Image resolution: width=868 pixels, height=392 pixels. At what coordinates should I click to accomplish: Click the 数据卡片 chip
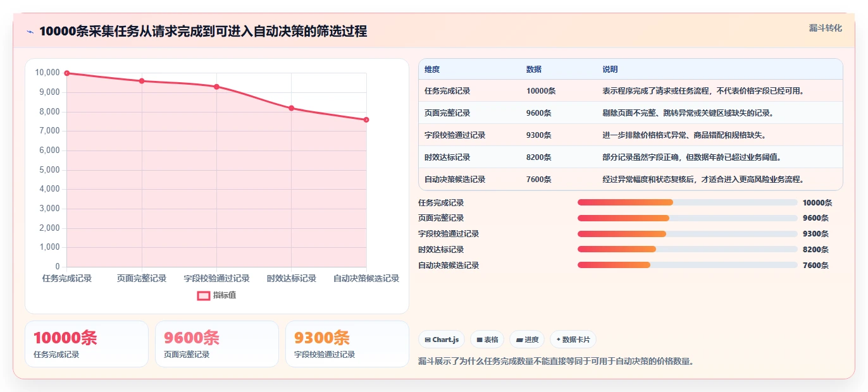click(573, 340)
